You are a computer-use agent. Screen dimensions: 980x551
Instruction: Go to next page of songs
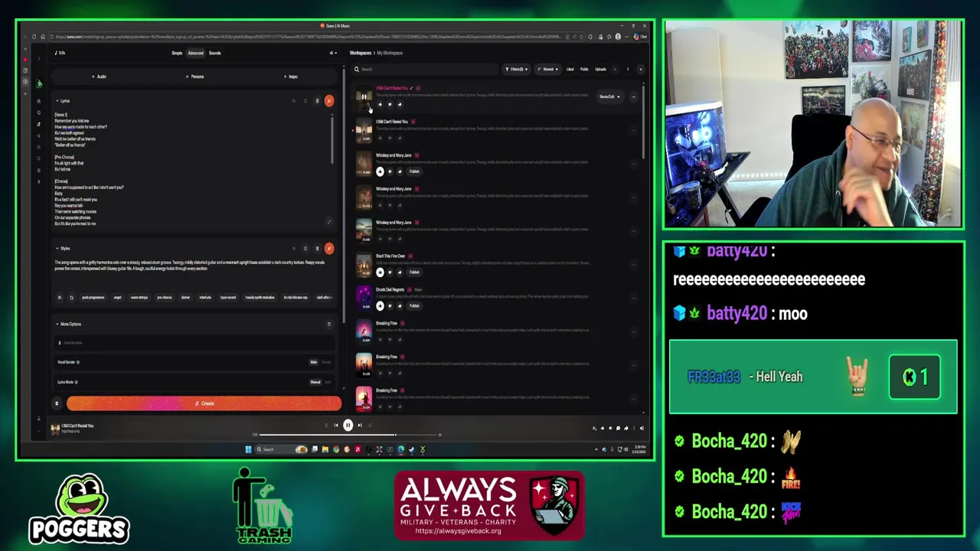[640, 69]
